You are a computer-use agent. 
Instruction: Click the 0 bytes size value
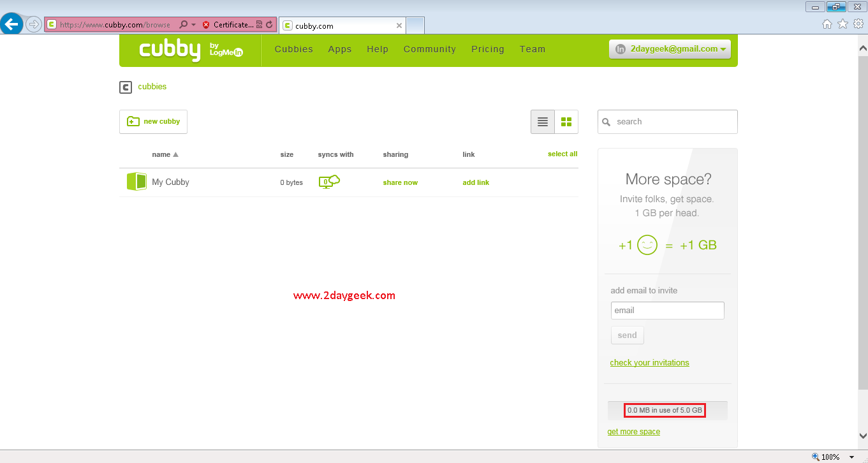point(291,182)
